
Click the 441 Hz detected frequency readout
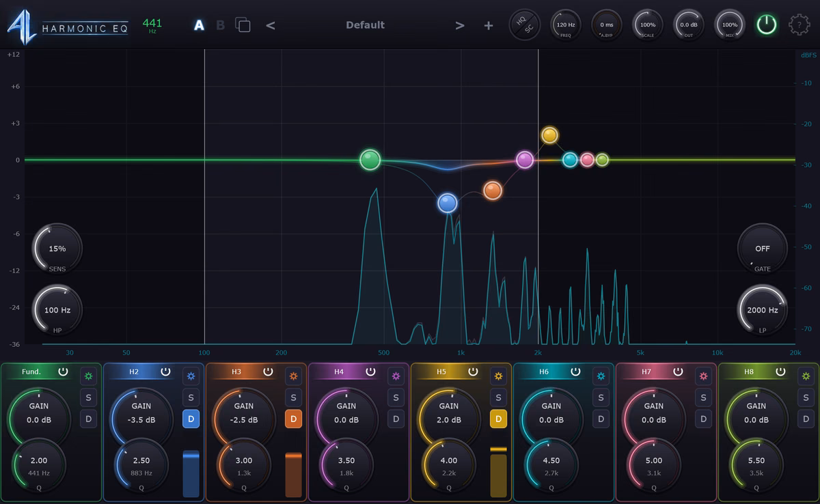pos(152,25)
